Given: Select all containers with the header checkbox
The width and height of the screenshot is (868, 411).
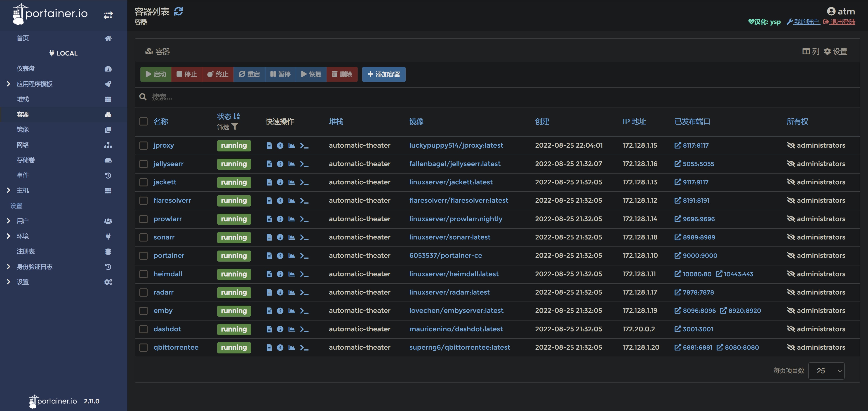Looking at the screenshot, I should point(143,121).
